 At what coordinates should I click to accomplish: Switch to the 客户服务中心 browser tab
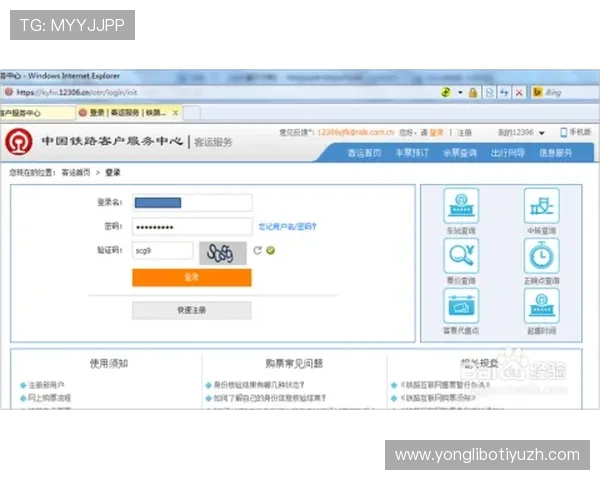coord(37,113)
